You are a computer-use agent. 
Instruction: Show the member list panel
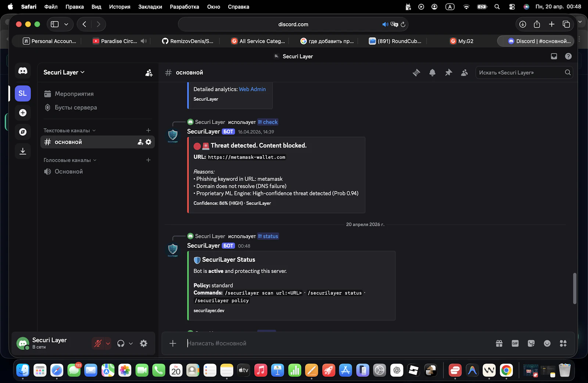pyautogui.click(x=464, y=72)
